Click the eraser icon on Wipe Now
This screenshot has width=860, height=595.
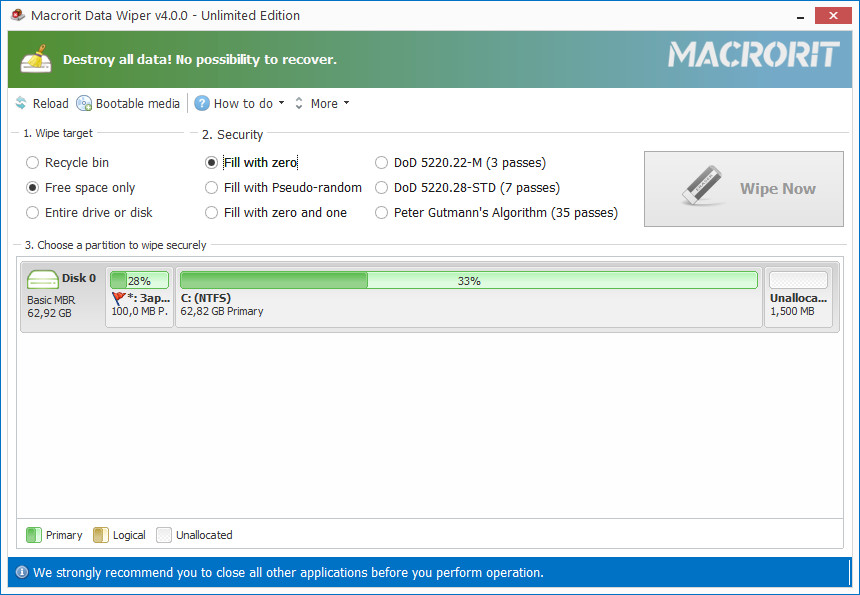[x=703, y=185]
